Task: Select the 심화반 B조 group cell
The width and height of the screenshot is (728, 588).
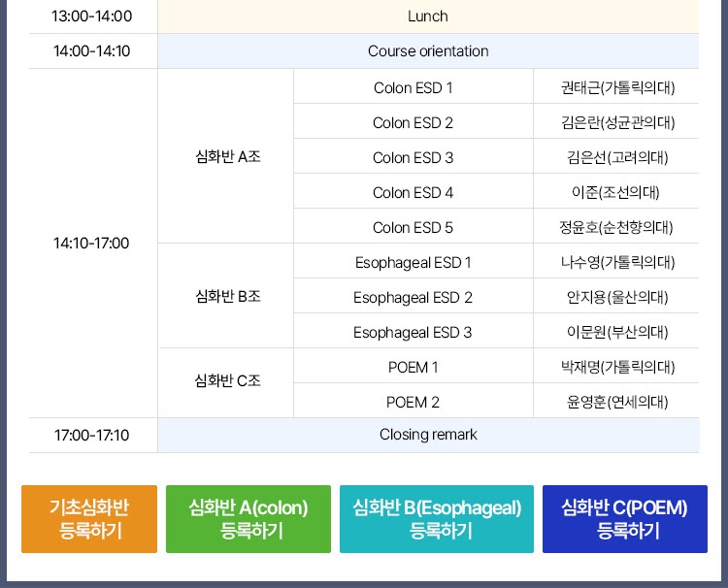Action: point(225,296)
